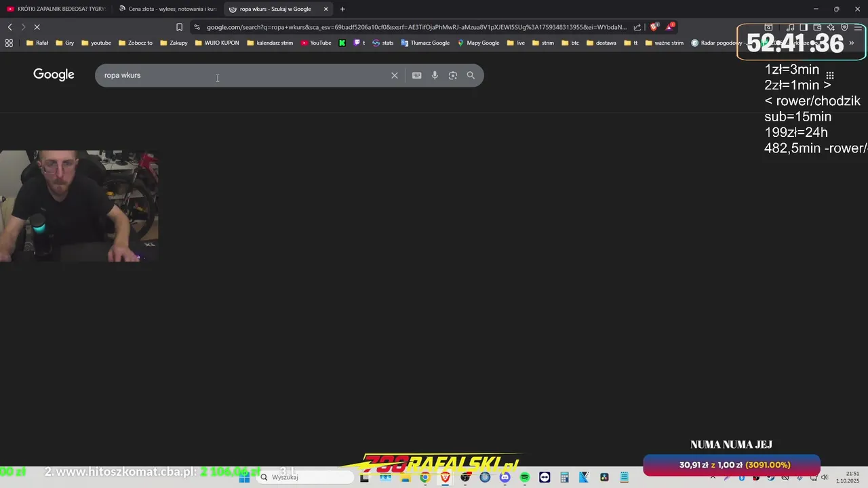Switch to Brave browser in taskbar
The height and width of the screenshot is (488, 868).
pyautogui.click(x=445, y=477)
